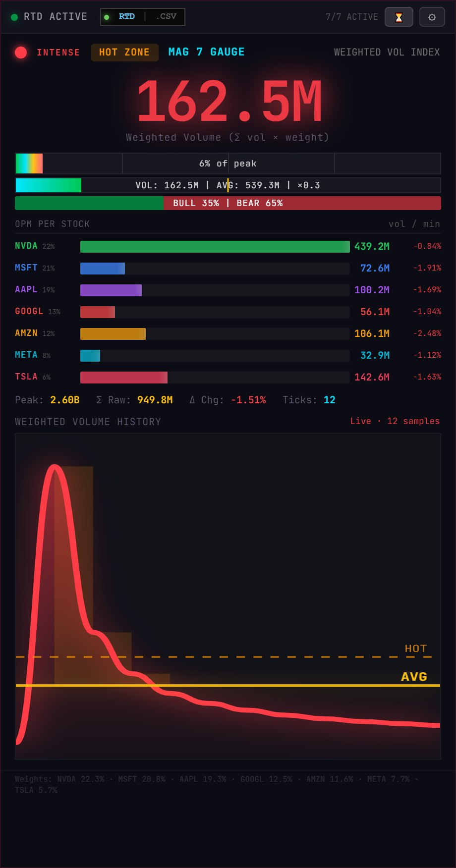Click the VOL versus AVG progress bar
The height and width of the screenshot is (868, 456).
click(228, 185)
